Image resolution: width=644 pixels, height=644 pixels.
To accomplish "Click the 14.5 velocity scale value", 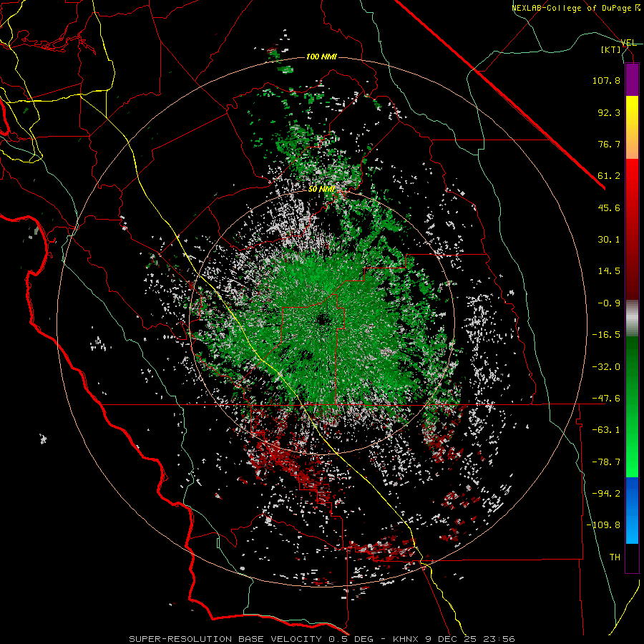I will (609, 271).
